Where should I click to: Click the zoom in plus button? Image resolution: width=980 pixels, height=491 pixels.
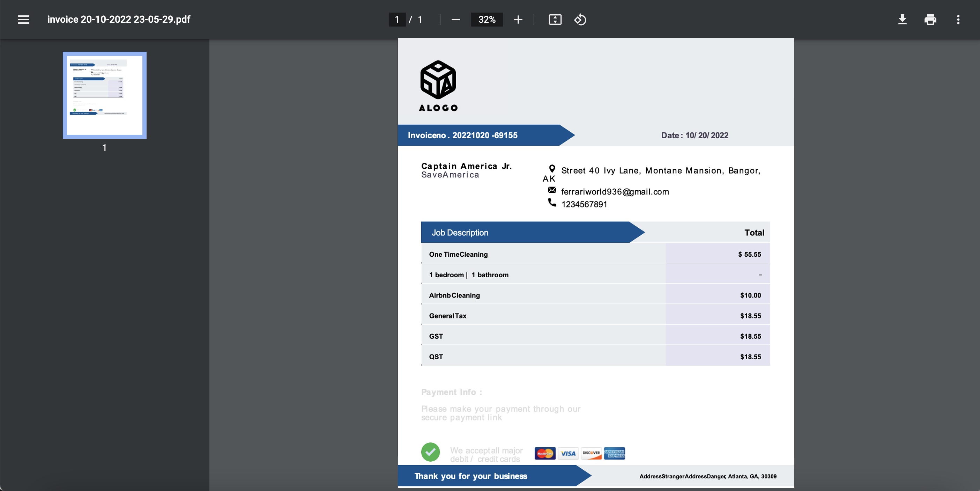point(518,20)
